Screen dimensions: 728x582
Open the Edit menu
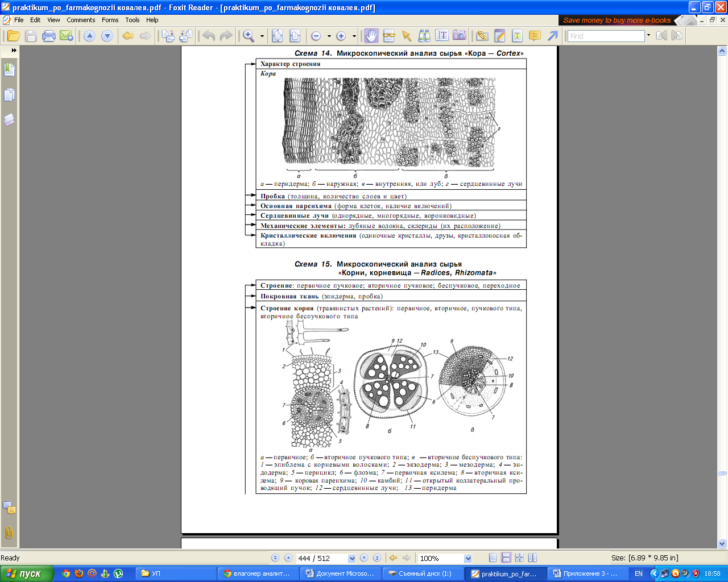point(35,20)
